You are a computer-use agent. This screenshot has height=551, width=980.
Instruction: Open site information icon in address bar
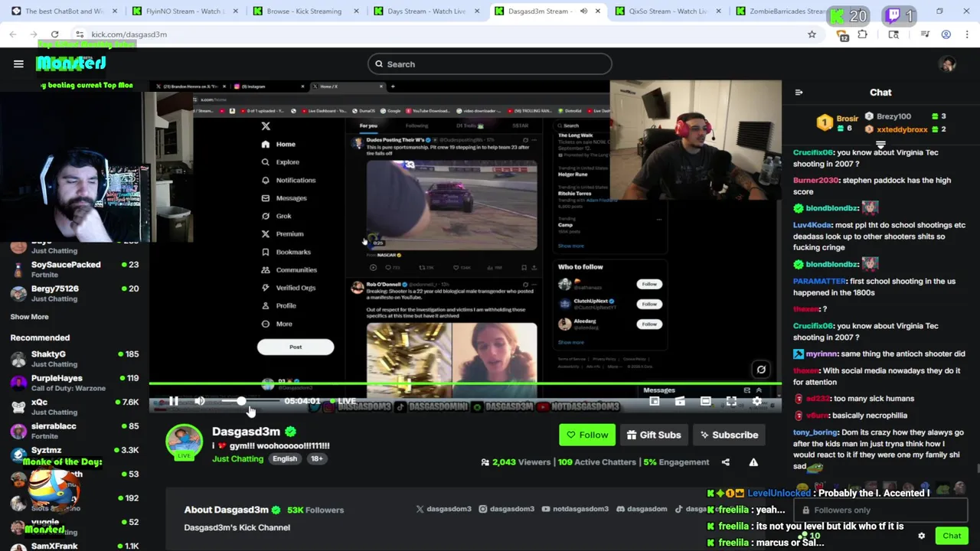(x=80, y=34)
